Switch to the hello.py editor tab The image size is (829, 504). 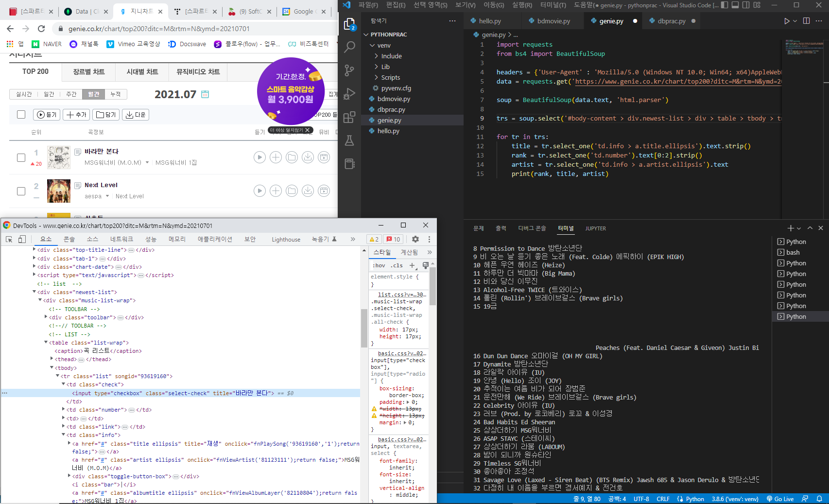[x=490, y=21]
